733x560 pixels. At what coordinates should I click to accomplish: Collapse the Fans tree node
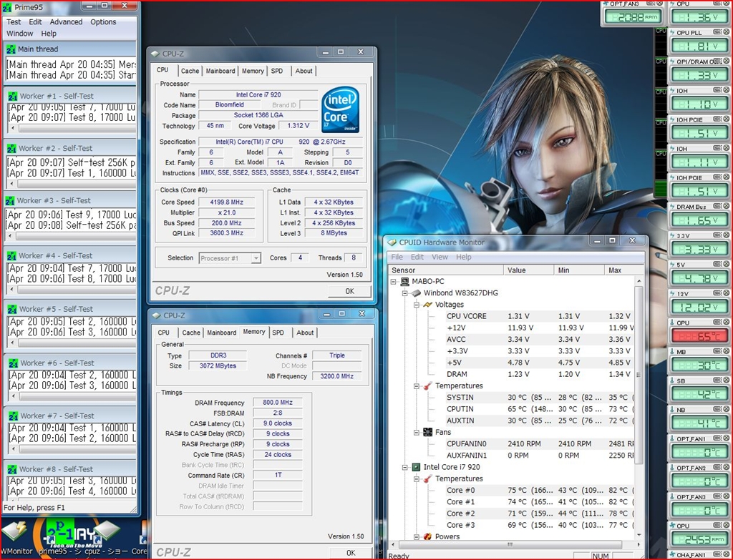(x=417, y=432)
